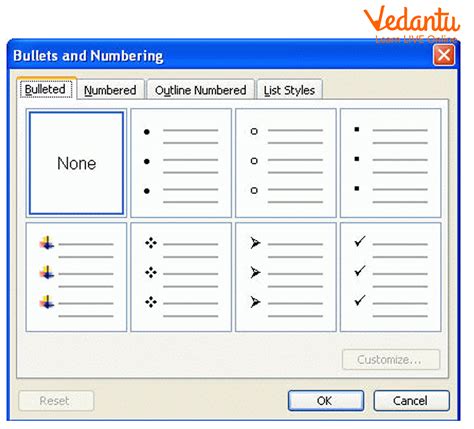Click the Customize button
Screen dimensions: 474x429
pos(391,359)
